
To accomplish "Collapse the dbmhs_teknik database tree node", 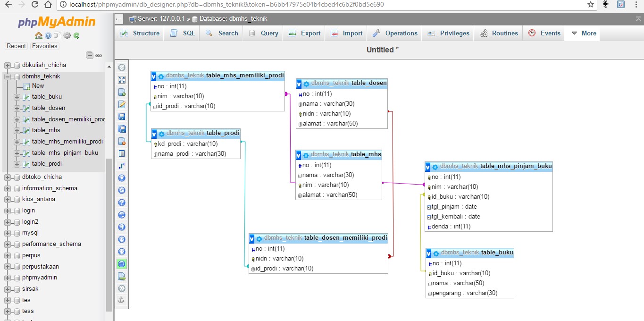I will [x=8, y=76].
